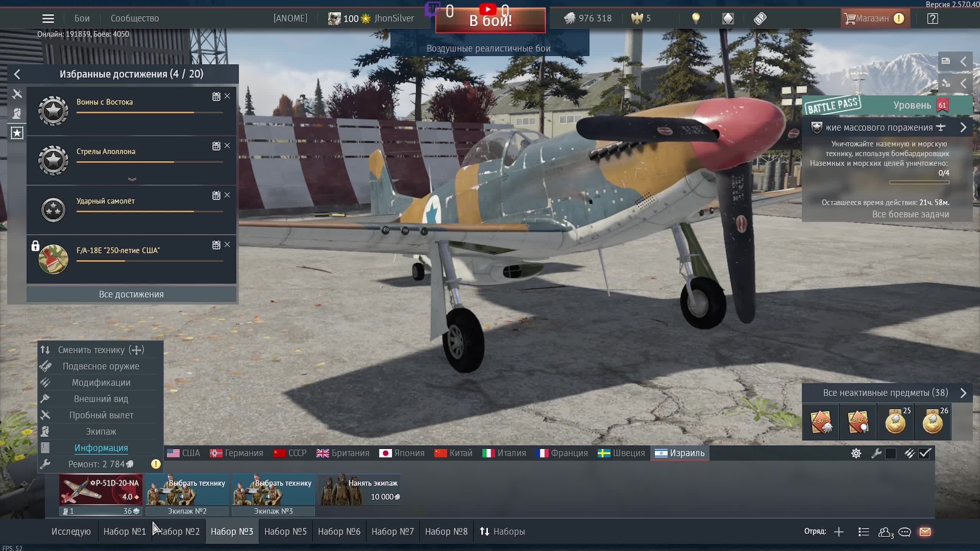Open the contacts friends icon
The image size is (980, 551).
pos(885,532)
